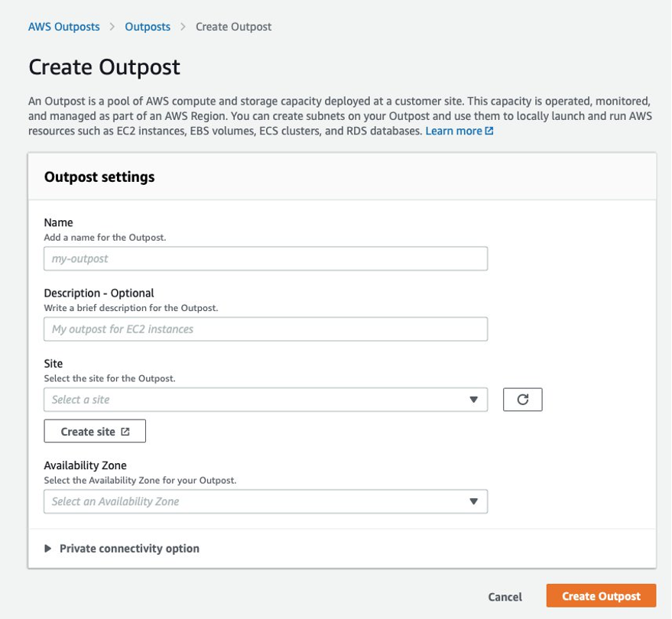This screenshot has width=672, height=619.
Task: Click the reload icon next to Select a site
Action: pos(524,399)
